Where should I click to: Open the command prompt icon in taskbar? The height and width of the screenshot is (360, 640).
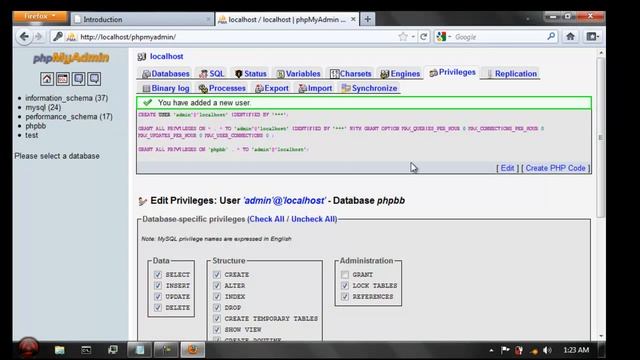click(x=86, y=350)
